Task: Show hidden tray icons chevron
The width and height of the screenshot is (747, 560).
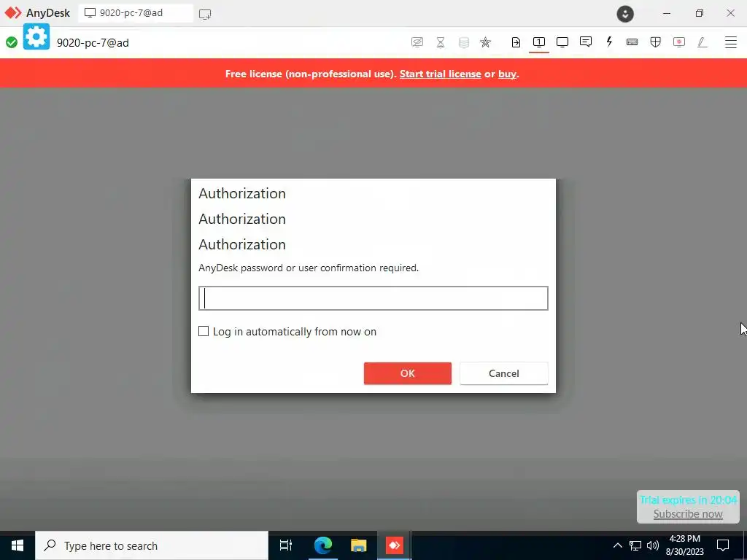Action: (x=617, y=545)
